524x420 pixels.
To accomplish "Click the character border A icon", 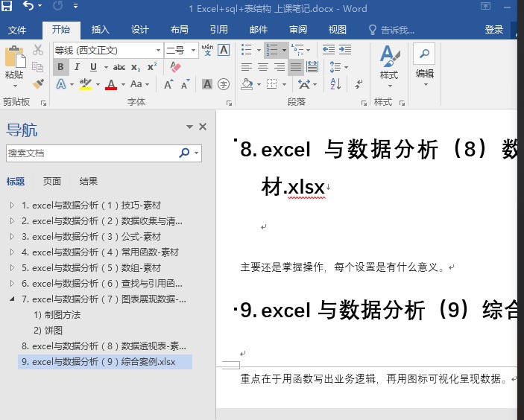I will click(224, 50).
